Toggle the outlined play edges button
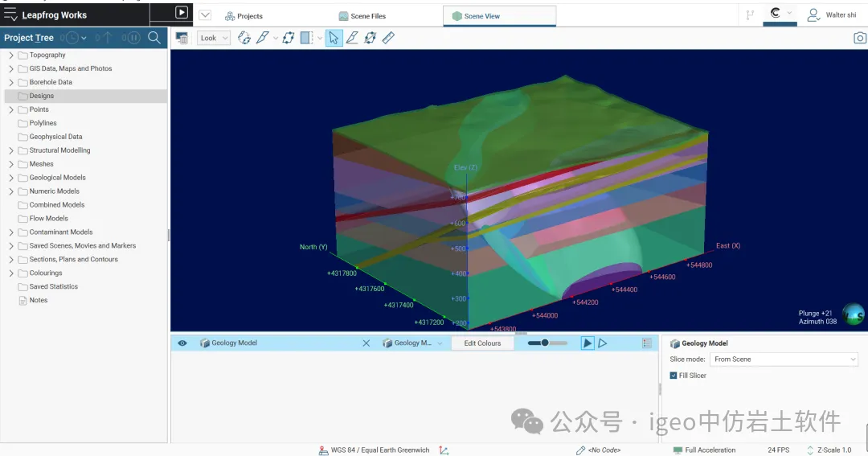The height and width of the screenshot is (456, 868). point(602,343)
